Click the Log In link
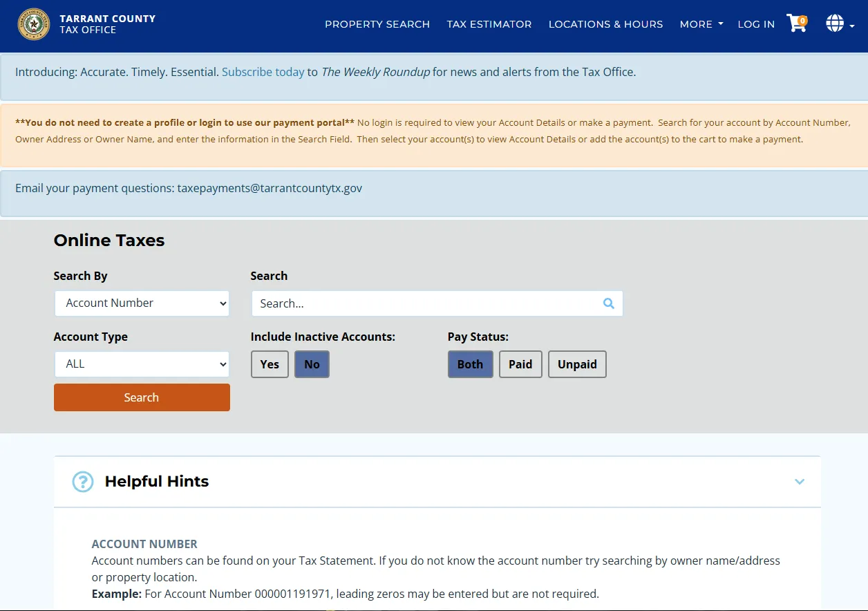This screenshot has height=611, width=868. [x=756, y=24]
